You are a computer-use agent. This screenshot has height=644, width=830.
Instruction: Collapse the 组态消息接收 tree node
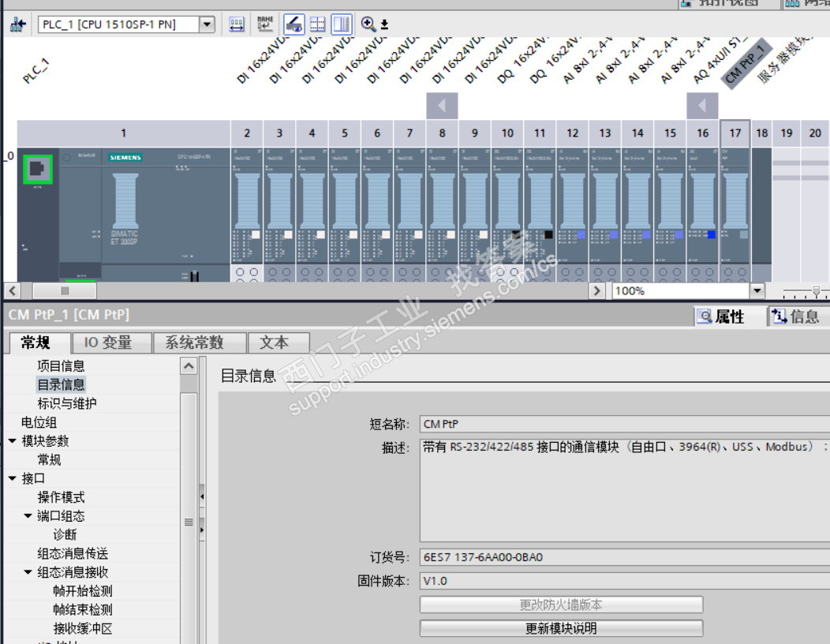[x=28, y=572]
